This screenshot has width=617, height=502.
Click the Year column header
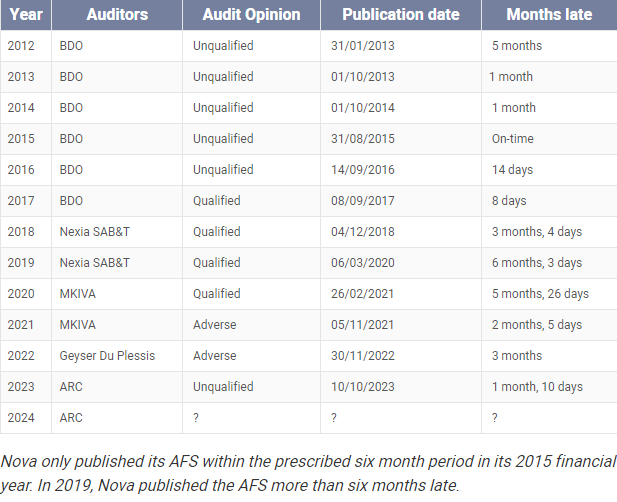(x=26, y=15)
